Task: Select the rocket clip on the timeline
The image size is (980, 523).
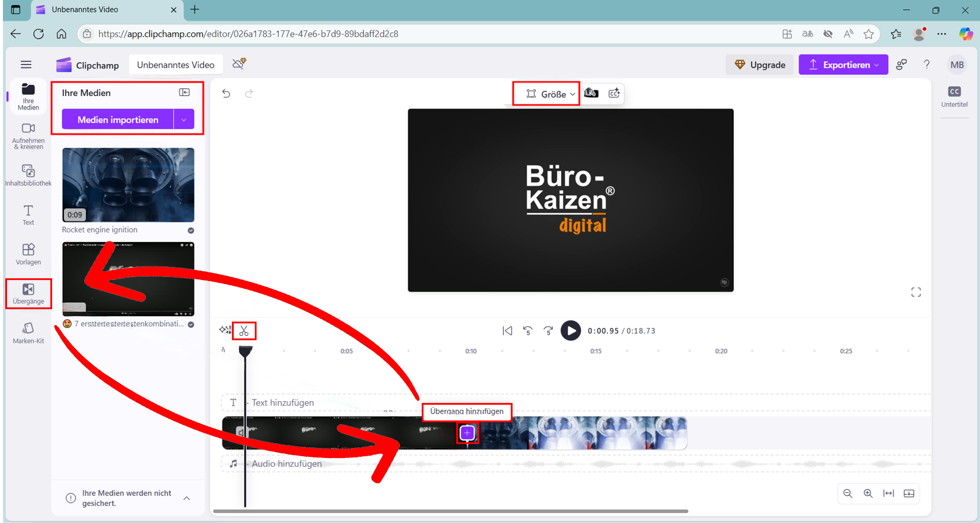Action: [578, 433]
